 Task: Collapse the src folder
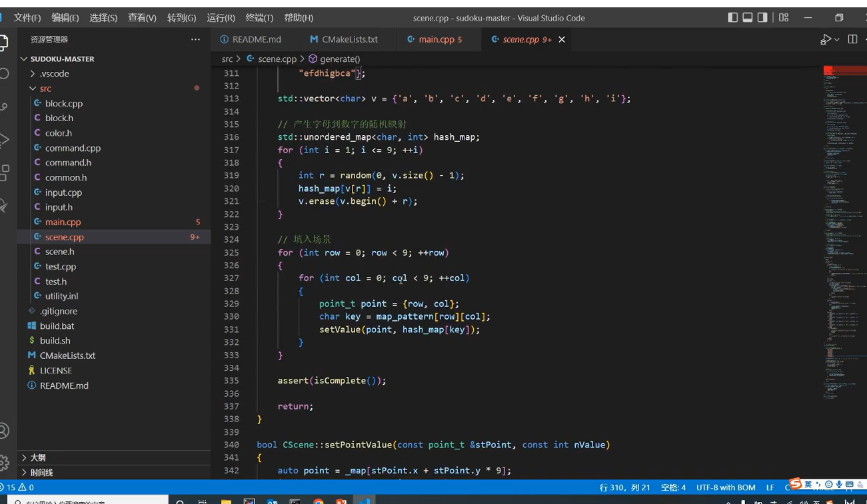(45, 89)
